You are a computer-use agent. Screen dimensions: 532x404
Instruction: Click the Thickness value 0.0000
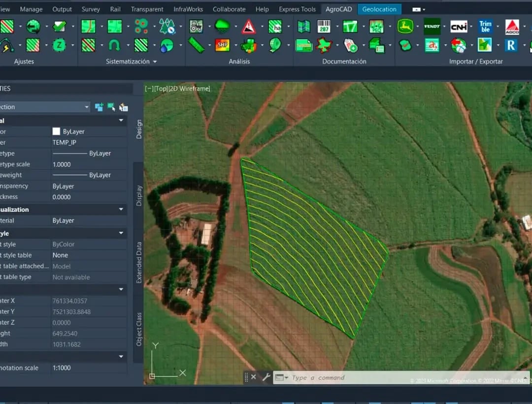coord(89,197)
